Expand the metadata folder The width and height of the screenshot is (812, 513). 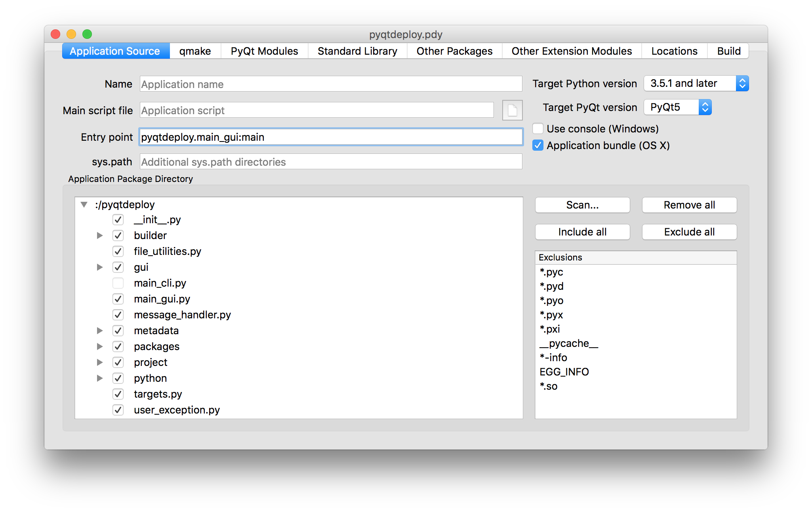[100, 331]
